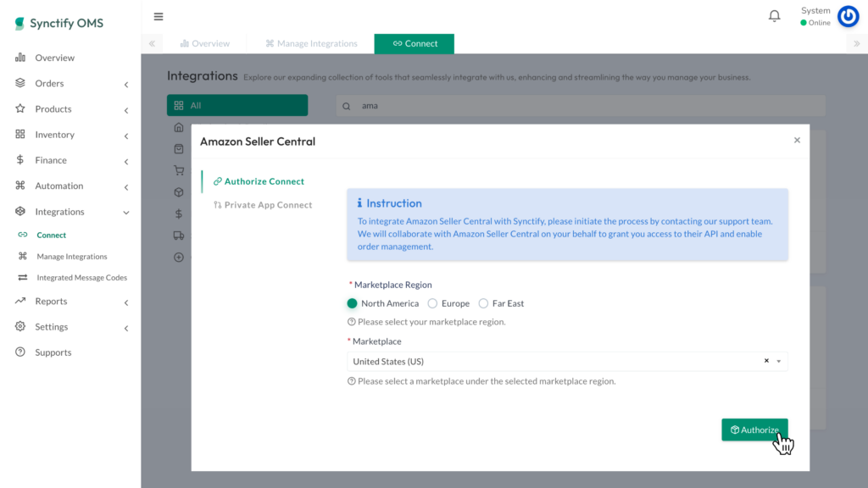
Task: Open Connect in the sidebar
Action: coord(52,236)
